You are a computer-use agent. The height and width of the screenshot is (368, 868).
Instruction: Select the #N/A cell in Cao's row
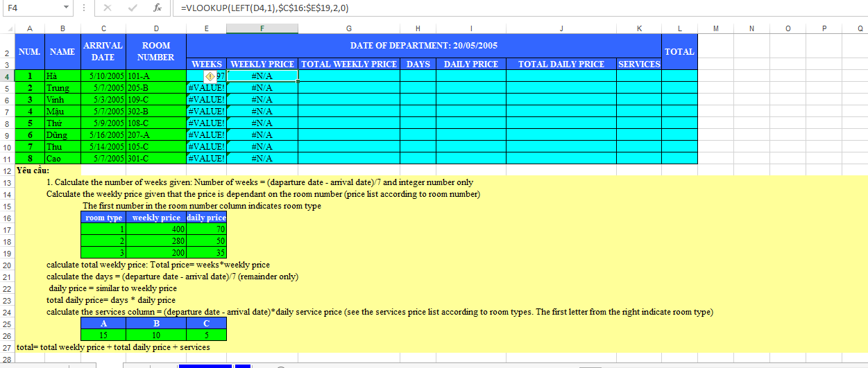tap(262, 159)
